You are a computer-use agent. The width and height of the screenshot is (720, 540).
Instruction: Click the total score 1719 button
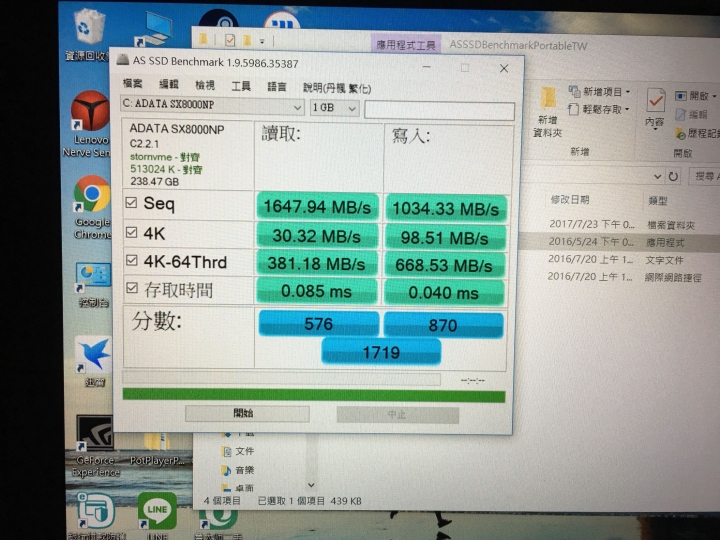381,352
